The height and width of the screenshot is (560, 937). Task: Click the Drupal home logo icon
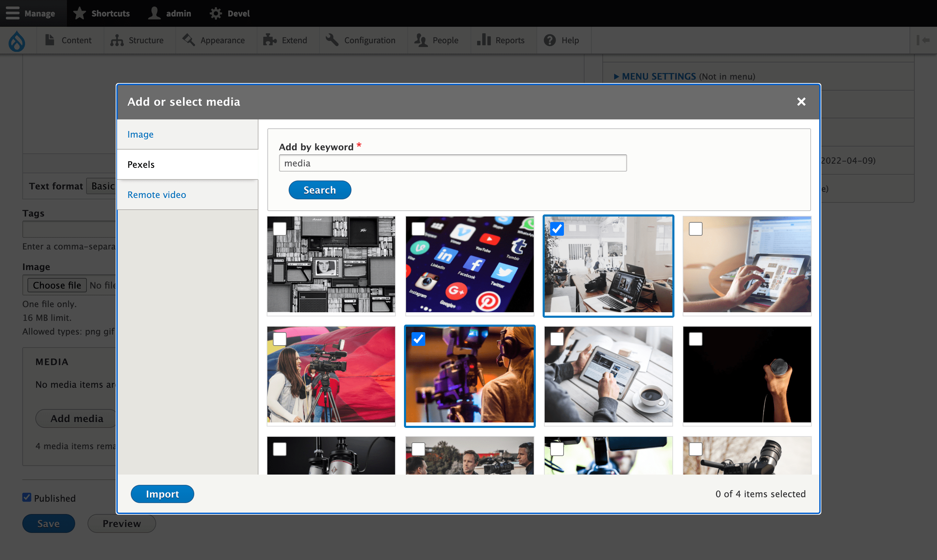[x=17, y=40]
